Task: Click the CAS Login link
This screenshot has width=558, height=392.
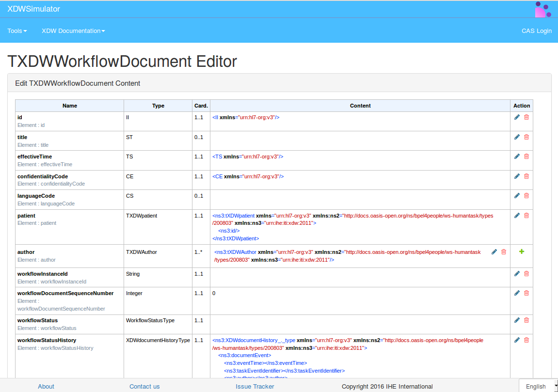Action: coord(536,31)
